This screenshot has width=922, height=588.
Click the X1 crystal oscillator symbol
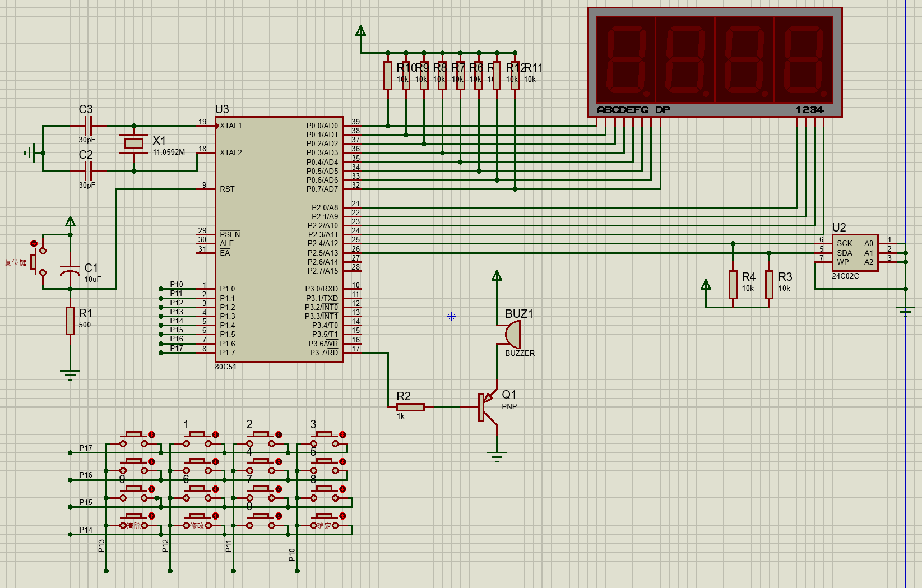coord(133,143)
